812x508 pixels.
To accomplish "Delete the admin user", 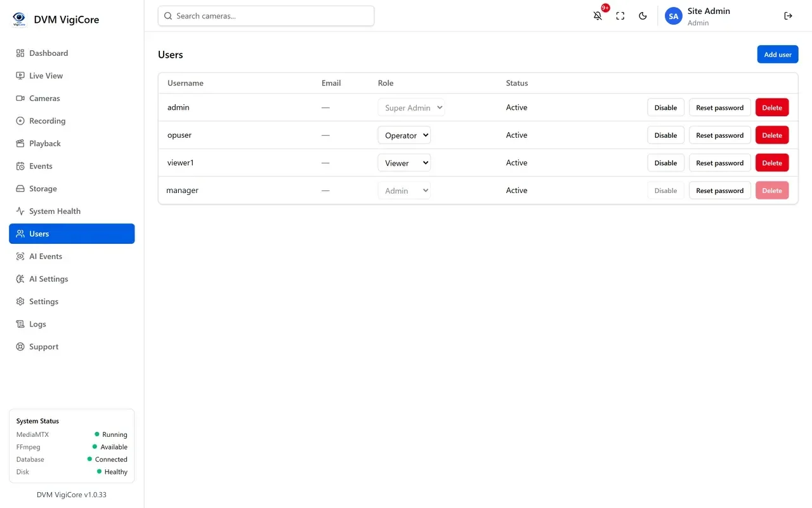I will click(772, 107).
